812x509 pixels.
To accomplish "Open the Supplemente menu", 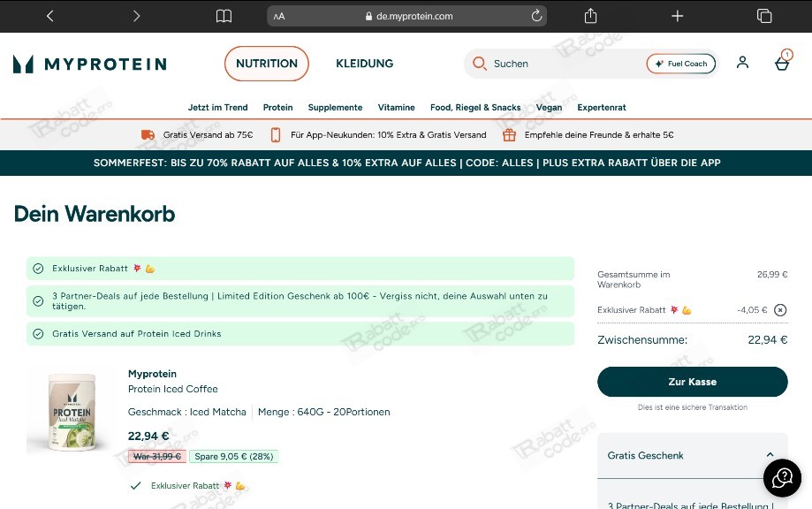I will (x=335, y=108).
